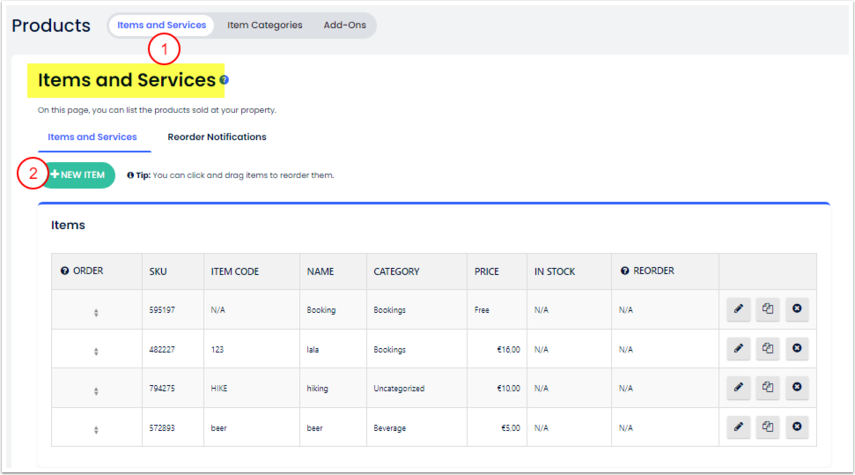Click reorder handle for Booking row
The height and width of the screenshot is (475, 855).
pos(96,313)
